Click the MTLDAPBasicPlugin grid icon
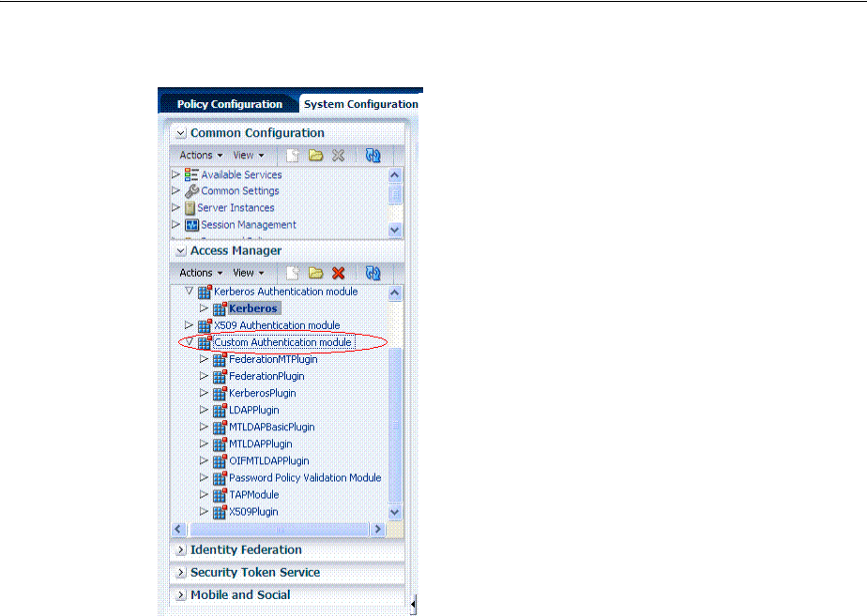 pyautogui.click(x=220, y=427)
